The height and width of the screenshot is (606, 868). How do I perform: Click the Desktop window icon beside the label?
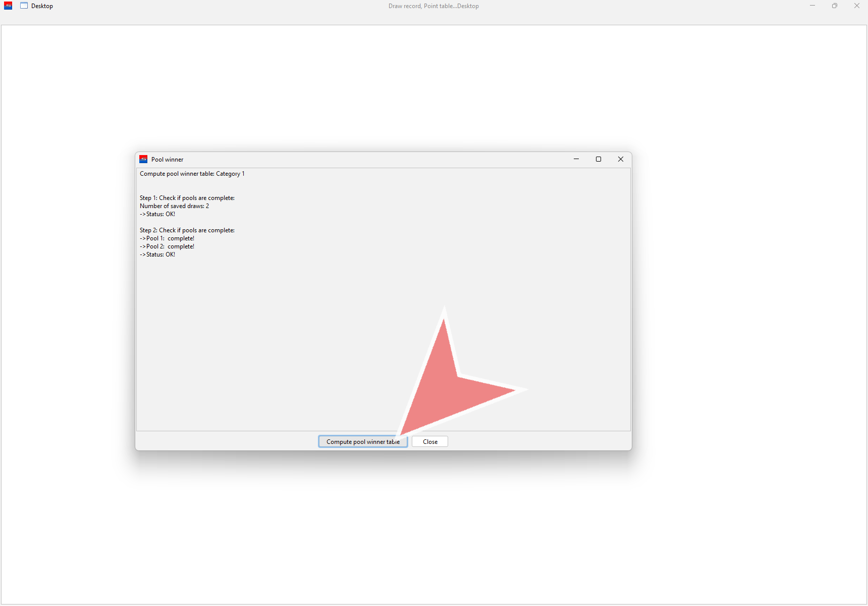24,6
